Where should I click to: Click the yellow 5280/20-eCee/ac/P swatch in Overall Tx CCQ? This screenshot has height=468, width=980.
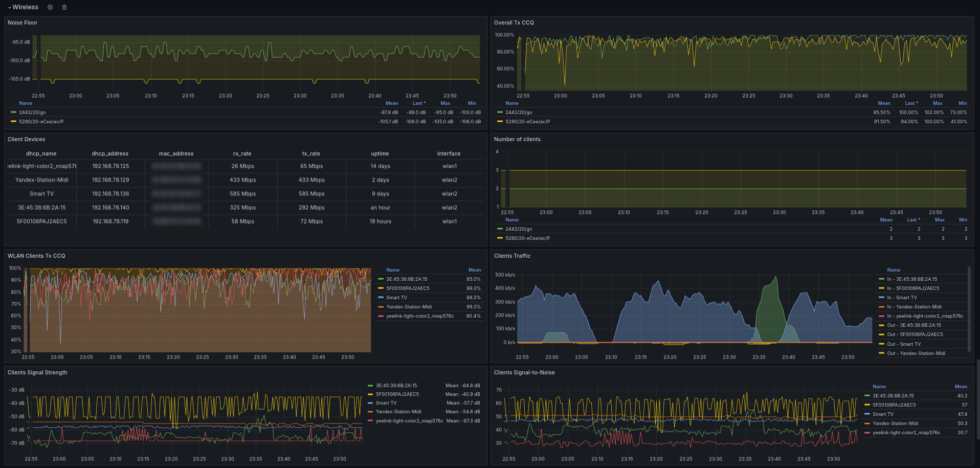coord(500,122)
